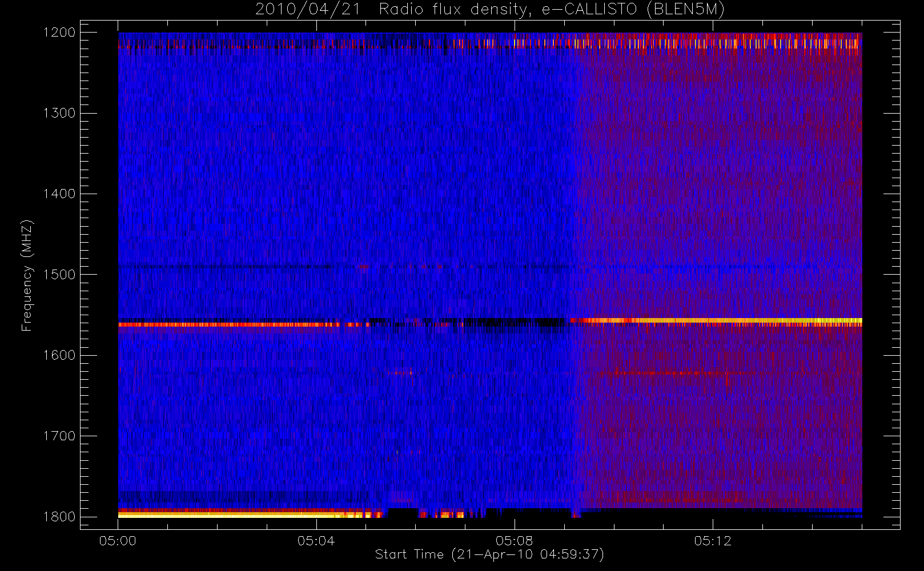
Task: Select the 1300 frequency tick label
Action: click(59, 113)
